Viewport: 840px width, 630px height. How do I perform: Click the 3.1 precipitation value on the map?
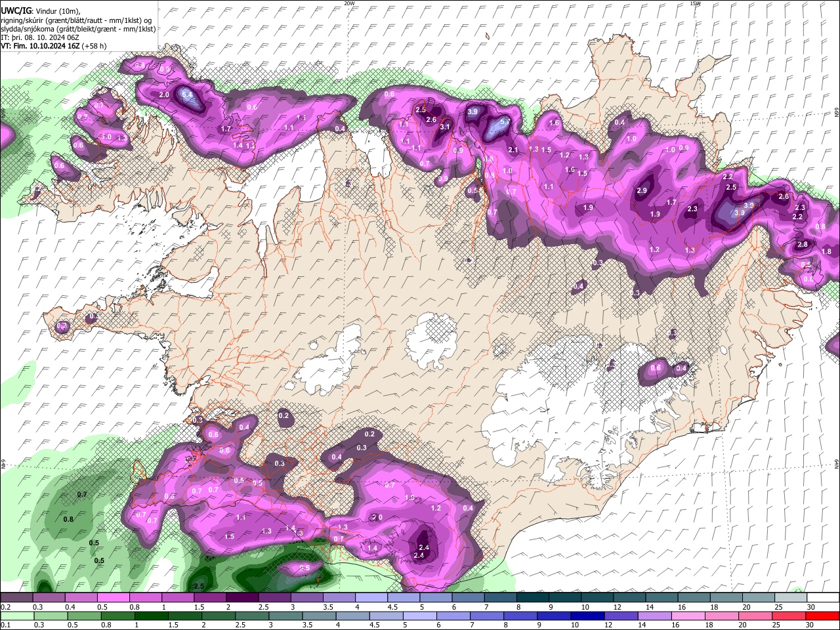click(445, 127)
